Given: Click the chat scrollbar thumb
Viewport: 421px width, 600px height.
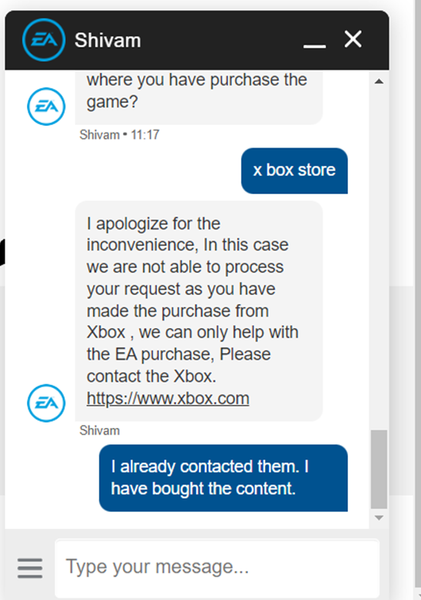Looking at the screenshot, I should pos(379,469).
